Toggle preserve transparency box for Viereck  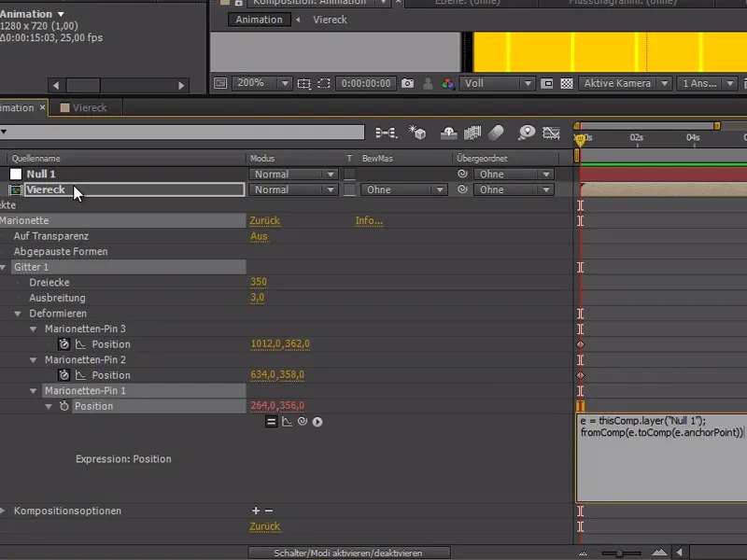[x=349, y=189]
